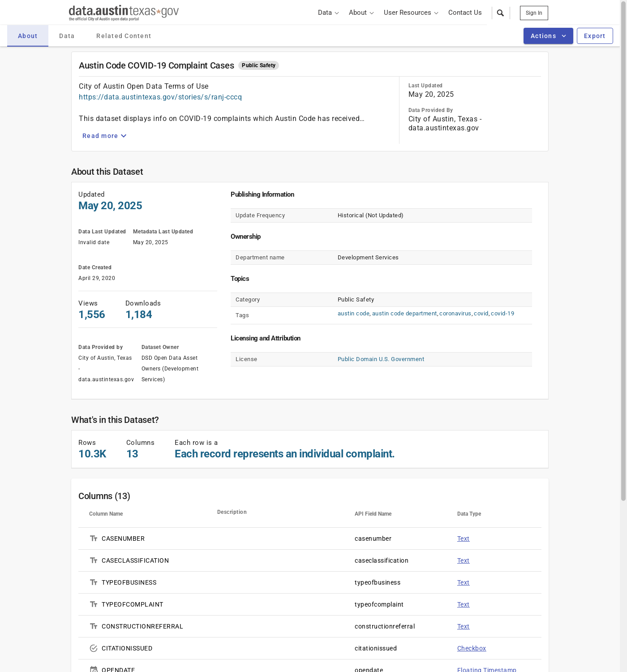Image resolution: width=627 pixels, height=672 pixels.
Task: Click the text type icon beside TYPEOFCOMPLAINT
Action: [94, 604]
